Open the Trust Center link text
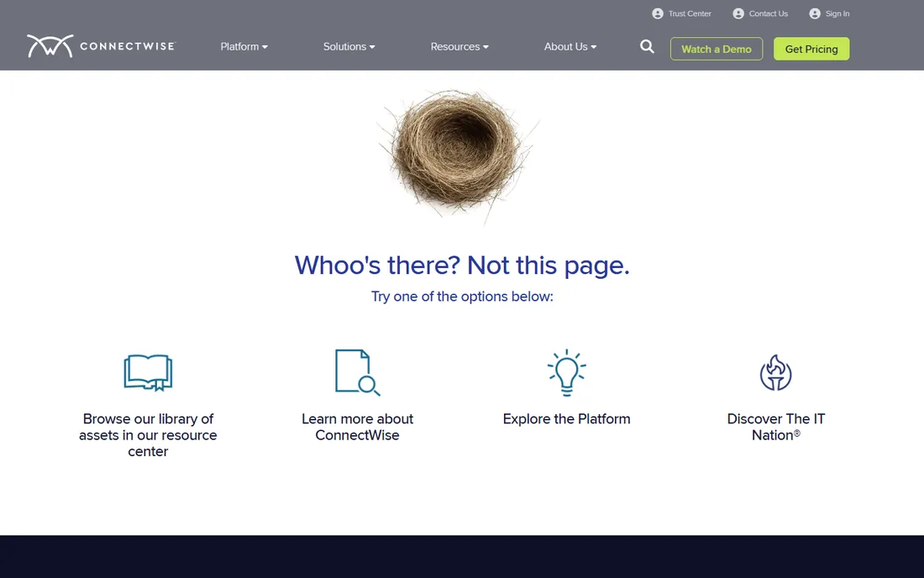Viewport: 924px width, 578px height. [690, 13]
